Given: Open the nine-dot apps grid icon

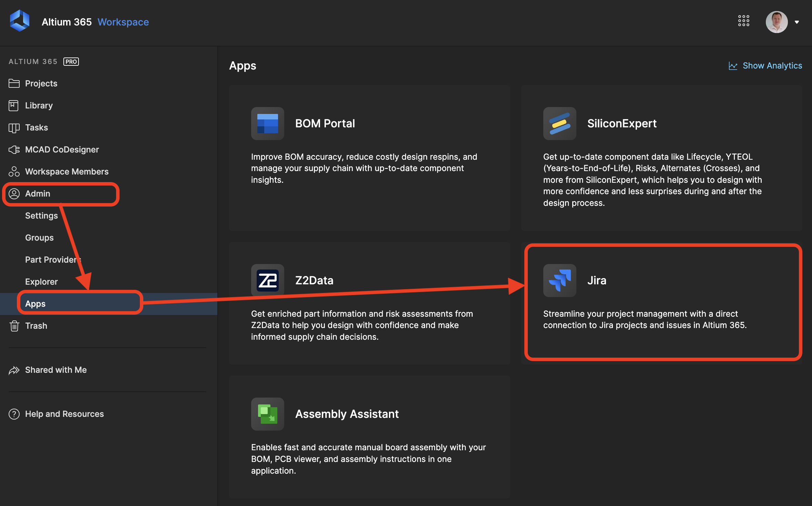Looking at the screenshot, I should (x=743, y=21).
